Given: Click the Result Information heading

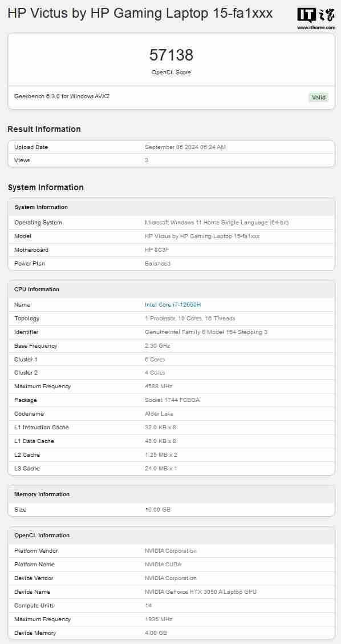Looking at the screenshot, I should click(44, 129).
